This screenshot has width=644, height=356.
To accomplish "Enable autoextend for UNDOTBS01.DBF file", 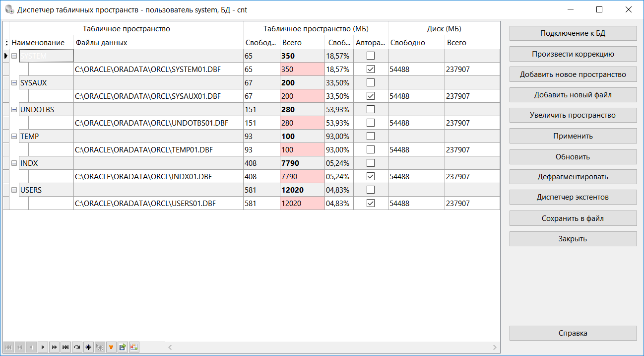I will [371, 123].
